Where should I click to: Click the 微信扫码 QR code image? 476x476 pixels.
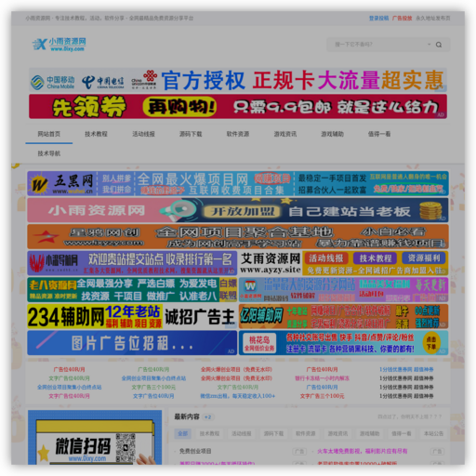point(126,447)
